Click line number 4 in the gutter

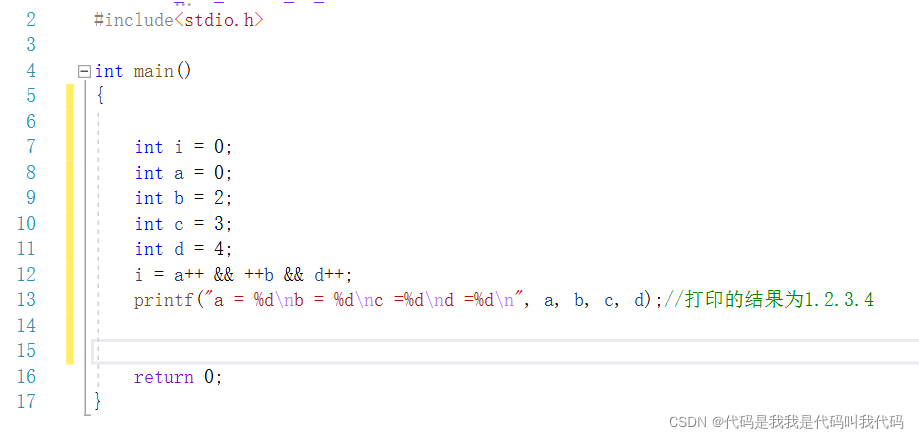point(31,72)
